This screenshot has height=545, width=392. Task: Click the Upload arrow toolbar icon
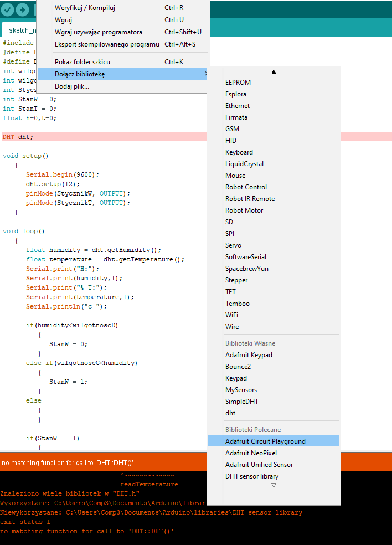click(23, 10)
